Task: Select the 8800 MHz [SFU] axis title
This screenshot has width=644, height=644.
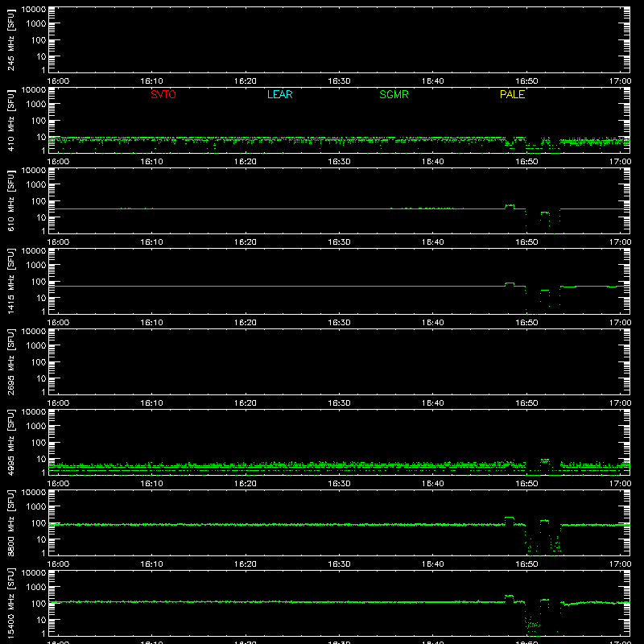Action: [x=10, y=522]
